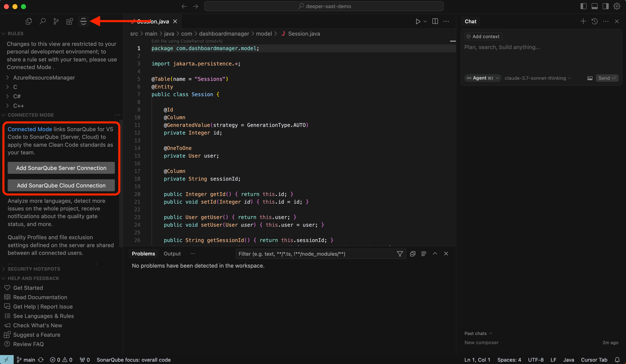This screenshot has height=364, width=626.
Task: Switch to the Output tab
Action: pyautogui.click(x=172, y=254)
